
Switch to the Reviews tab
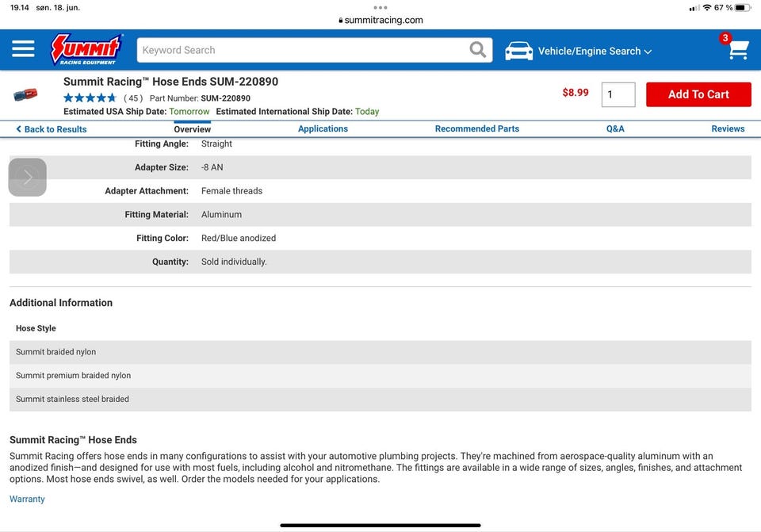pos(728,128)
